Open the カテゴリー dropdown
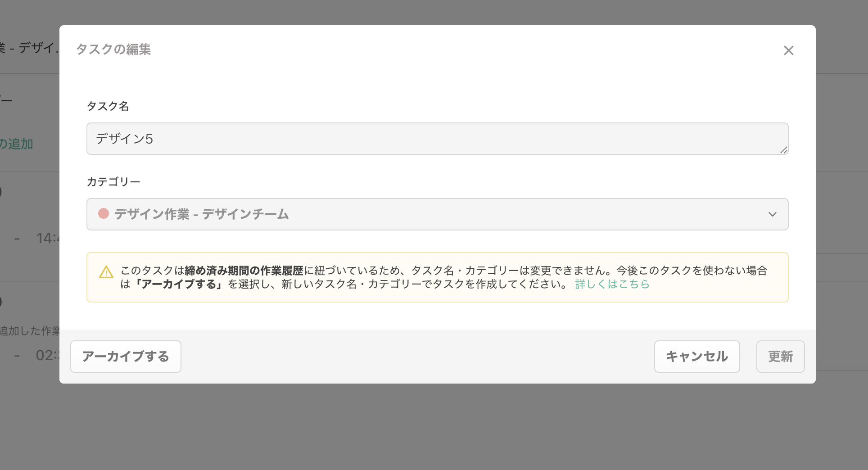Viewport: 868px width, 470px height. click(x=437, y=214)
